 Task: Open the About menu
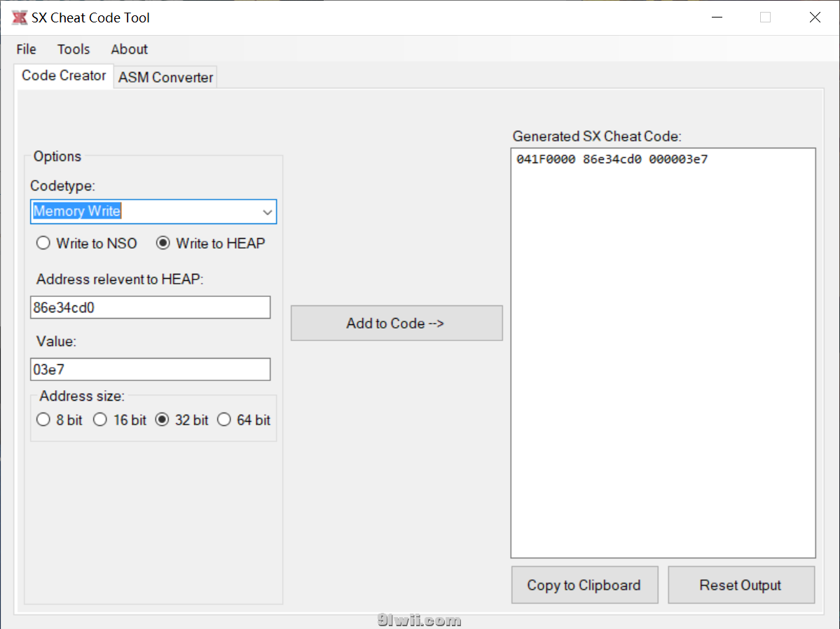click(129, 49)
